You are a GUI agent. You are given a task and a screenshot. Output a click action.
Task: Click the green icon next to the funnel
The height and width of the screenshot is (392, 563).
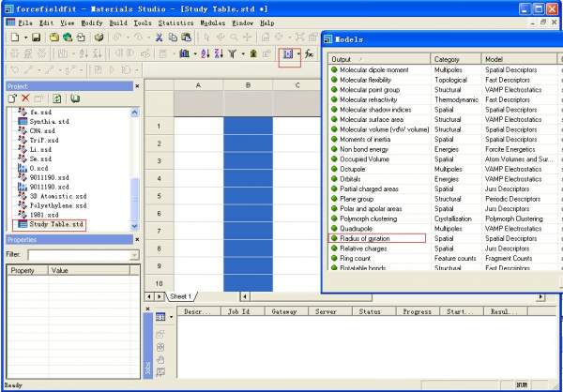tap(253, 53)
